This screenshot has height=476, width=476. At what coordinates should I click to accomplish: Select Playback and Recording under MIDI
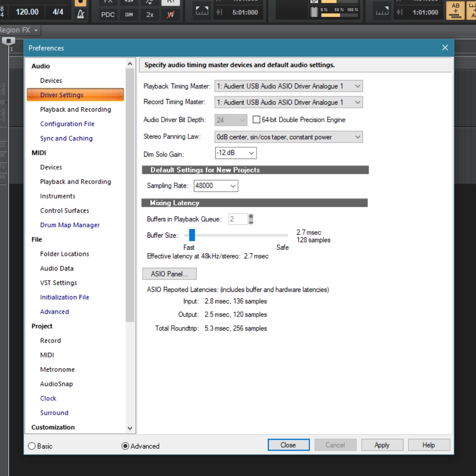[76, 182]
